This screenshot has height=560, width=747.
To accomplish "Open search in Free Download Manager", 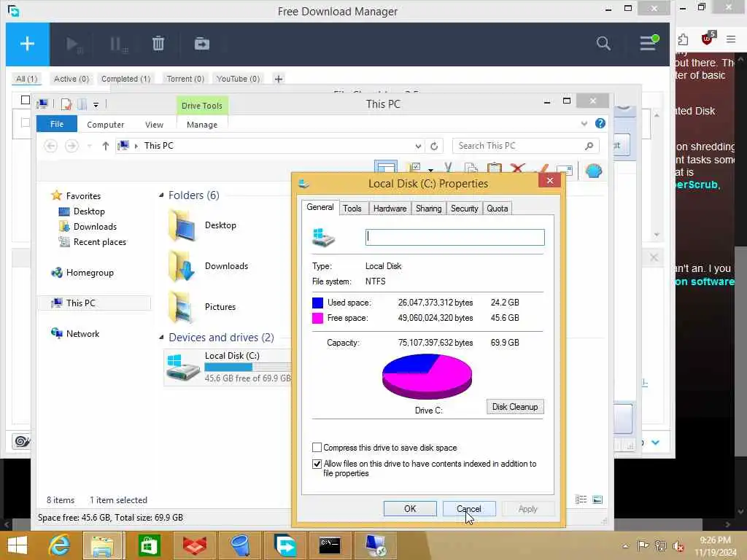I will pos(603,43).
